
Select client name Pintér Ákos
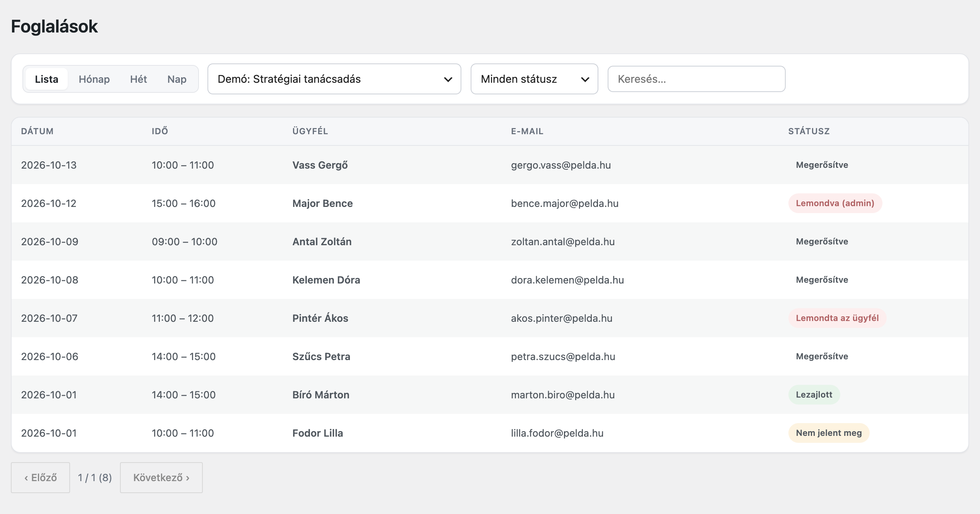tap(320, 318)
